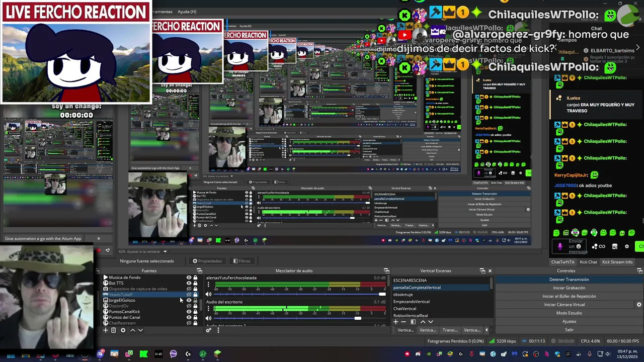Open preview zoom dropdown Ajustar a la ventana
This screenshot has height=362, width=644.
(165, 251)
